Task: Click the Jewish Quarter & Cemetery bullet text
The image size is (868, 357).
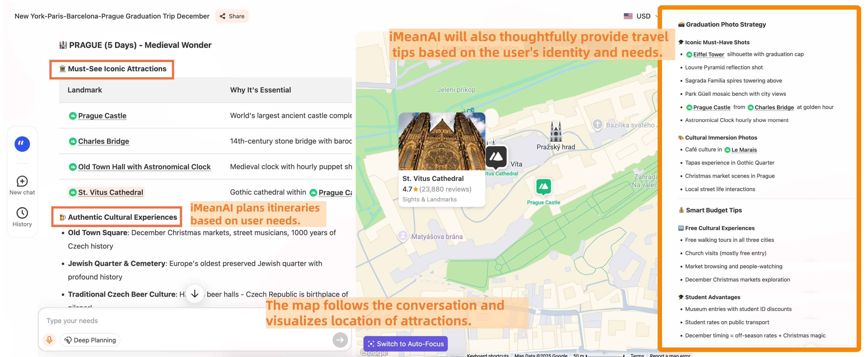Action: (195, 270)
